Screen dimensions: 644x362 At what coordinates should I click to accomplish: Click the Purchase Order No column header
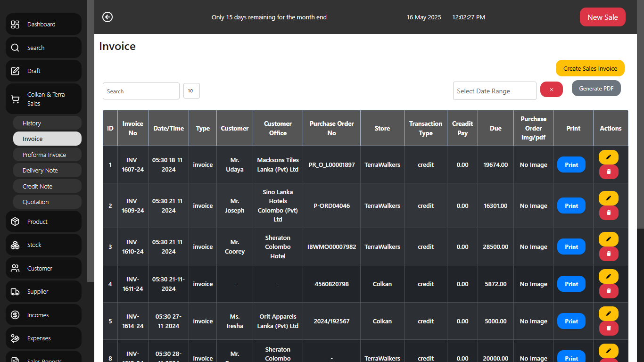tap(332, 128)
